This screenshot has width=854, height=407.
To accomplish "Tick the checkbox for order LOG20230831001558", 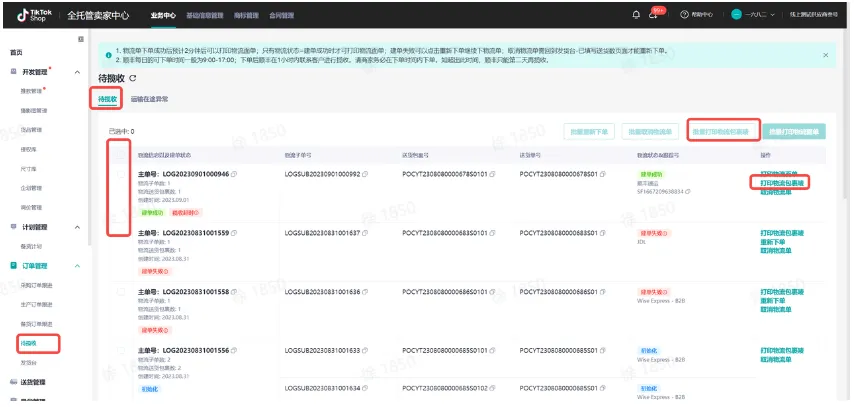I will click(120, 291).
